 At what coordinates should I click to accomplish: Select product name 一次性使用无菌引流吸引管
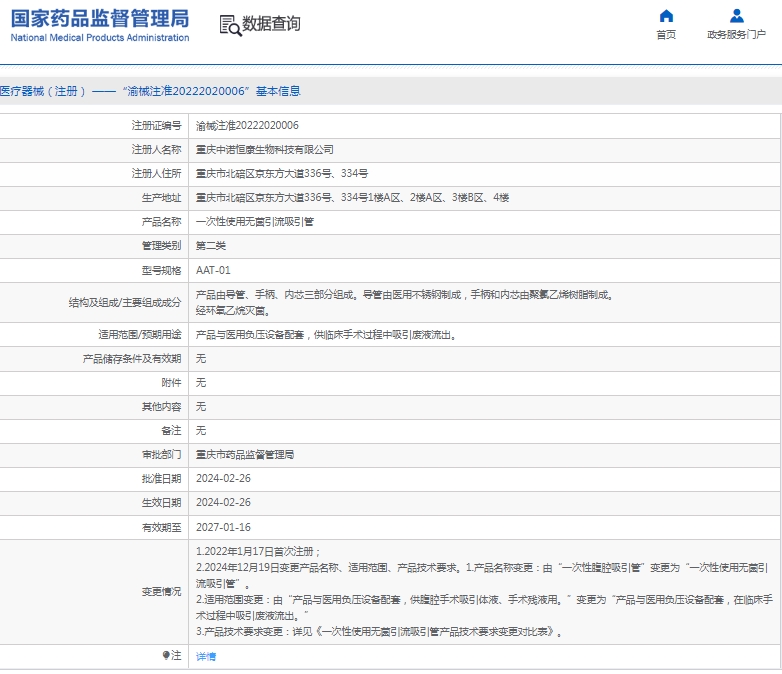255,222
